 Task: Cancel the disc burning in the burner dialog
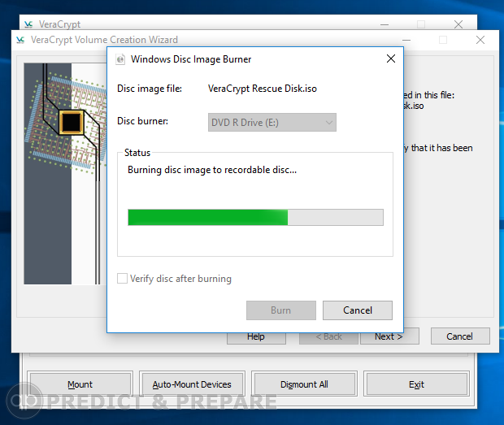tap(358, 310)
